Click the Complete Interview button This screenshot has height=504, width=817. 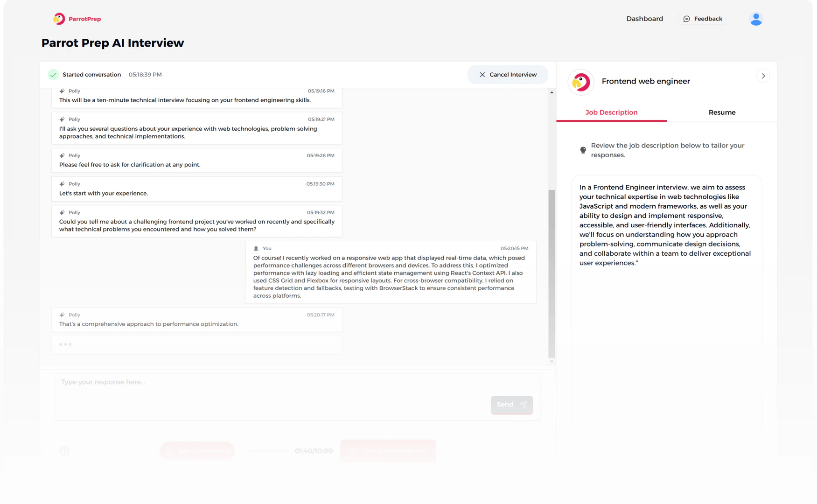coord(388,451)
